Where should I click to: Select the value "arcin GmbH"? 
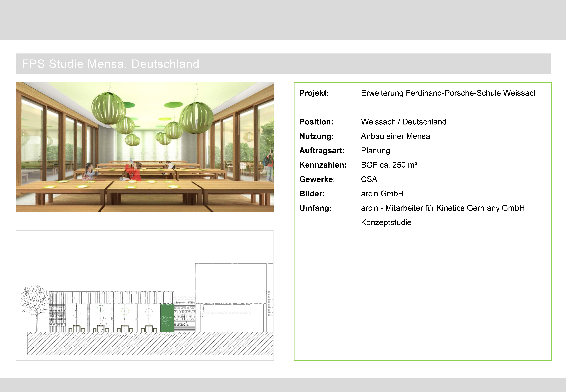382,194
